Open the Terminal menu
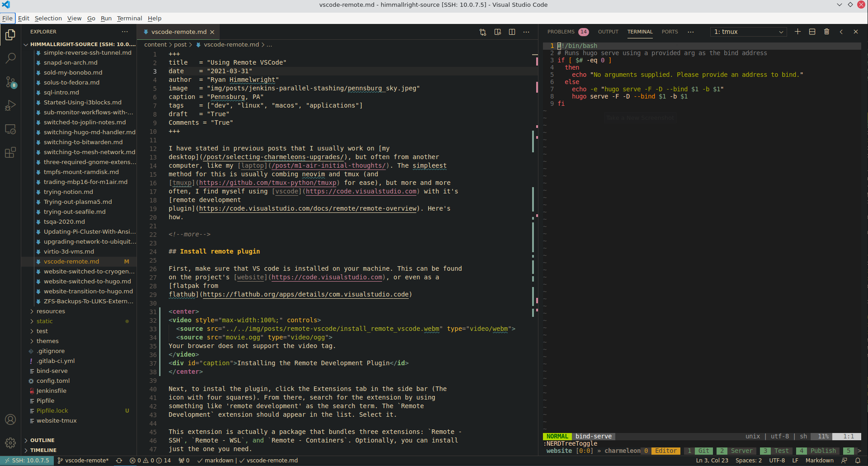 [129, 18]
